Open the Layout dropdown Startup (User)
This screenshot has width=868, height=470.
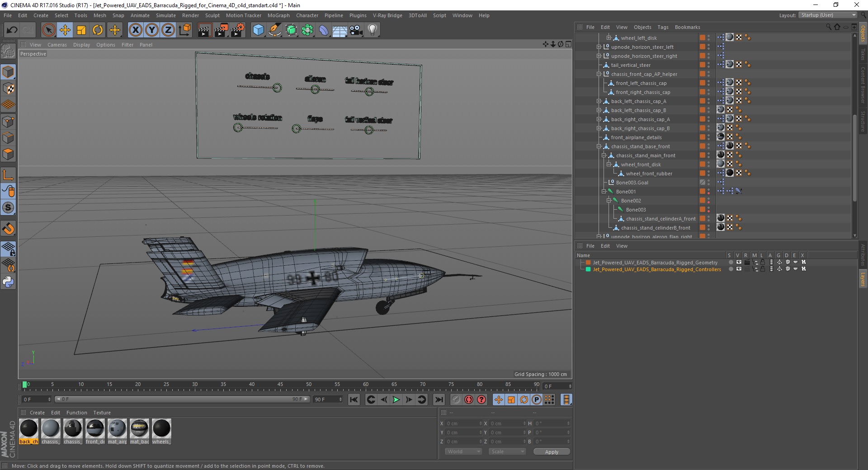[827, 15]
